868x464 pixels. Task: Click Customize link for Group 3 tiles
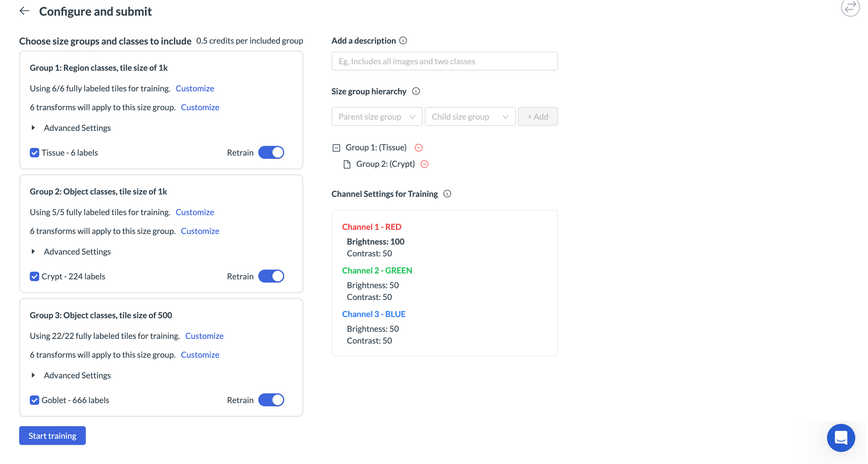[x=204, y=336]
